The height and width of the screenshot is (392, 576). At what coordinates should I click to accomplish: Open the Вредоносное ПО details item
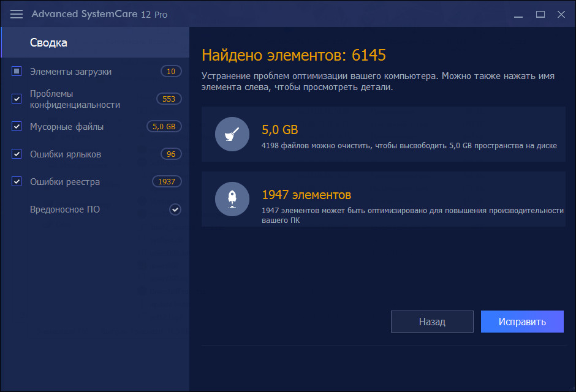(65, 209)
